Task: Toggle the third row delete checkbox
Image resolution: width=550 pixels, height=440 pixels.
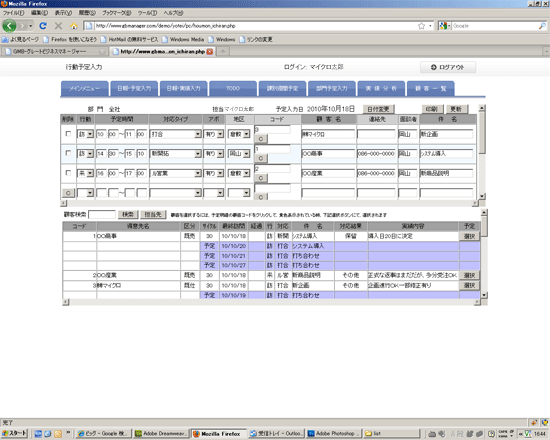Action: [x=68, y=173]
